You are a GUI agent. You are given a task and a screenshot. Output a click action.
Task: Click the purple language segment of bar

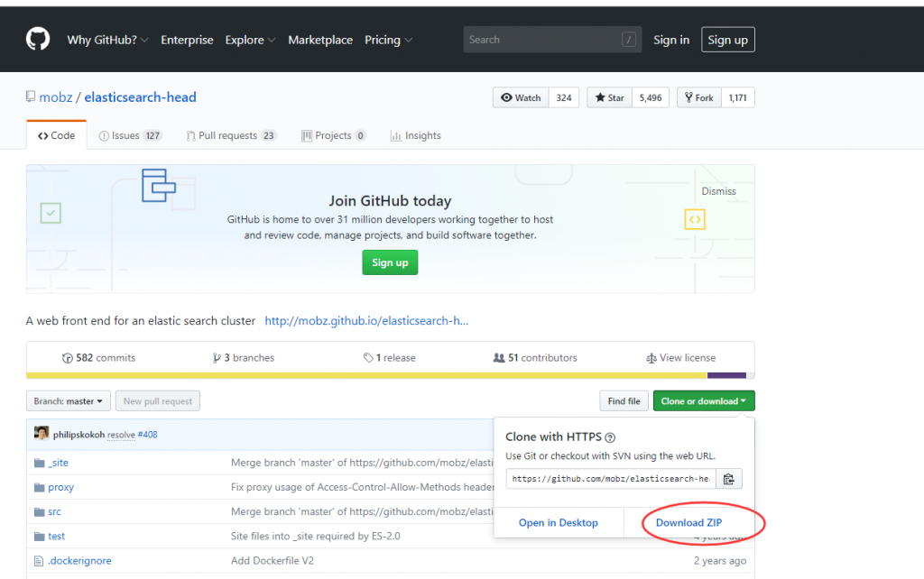[726, 375]
